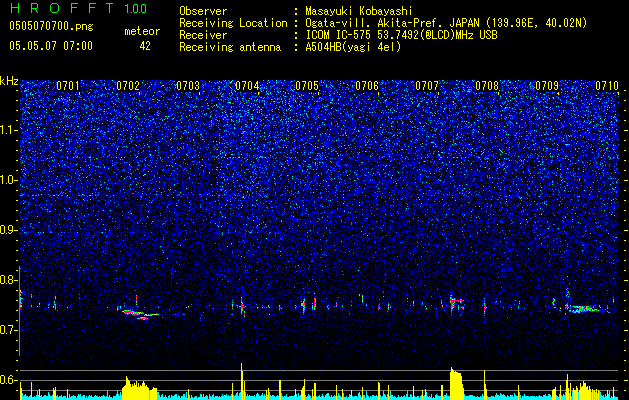Click the meteor label in the header
The width and height of the screenshot is (629, 400).
[142, 31]
